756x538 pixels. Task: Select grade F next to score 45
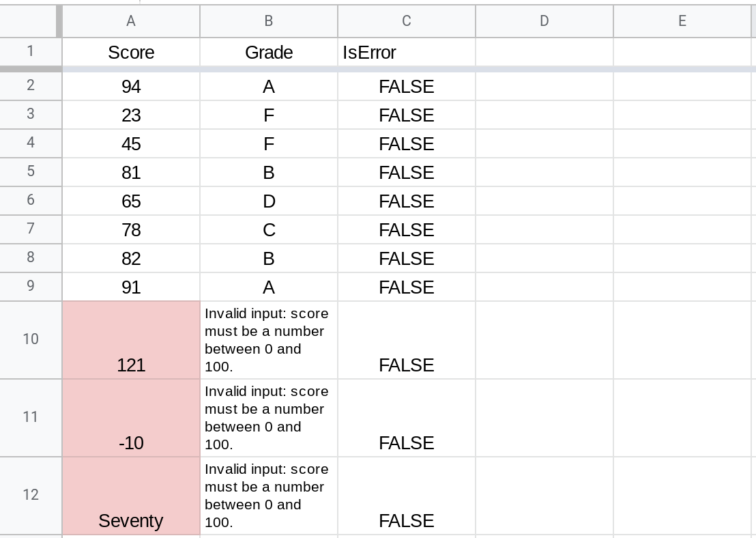[269, 144]
